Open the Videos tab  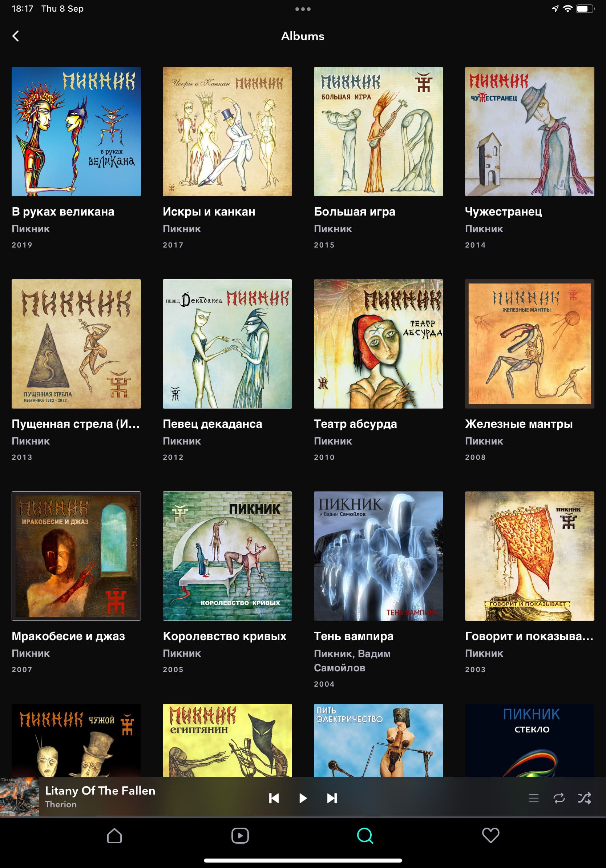click(x=240, y=836)
